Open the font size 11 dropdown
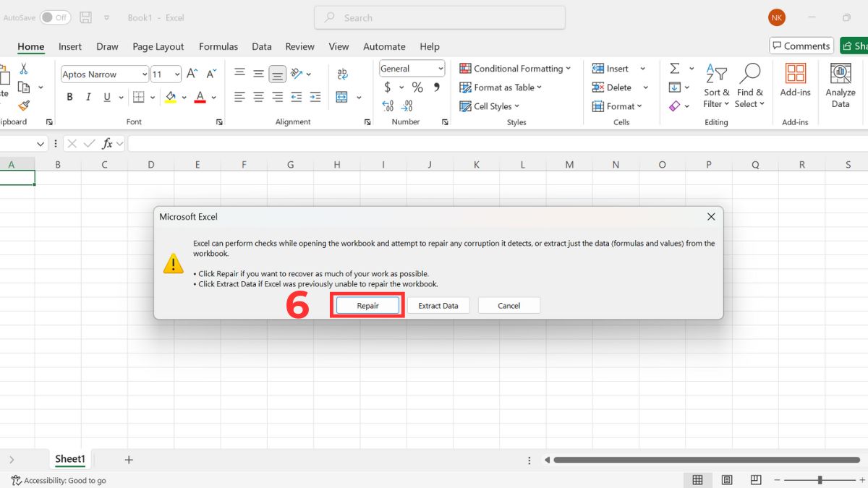868x488 pixels. tap(176, 74)
